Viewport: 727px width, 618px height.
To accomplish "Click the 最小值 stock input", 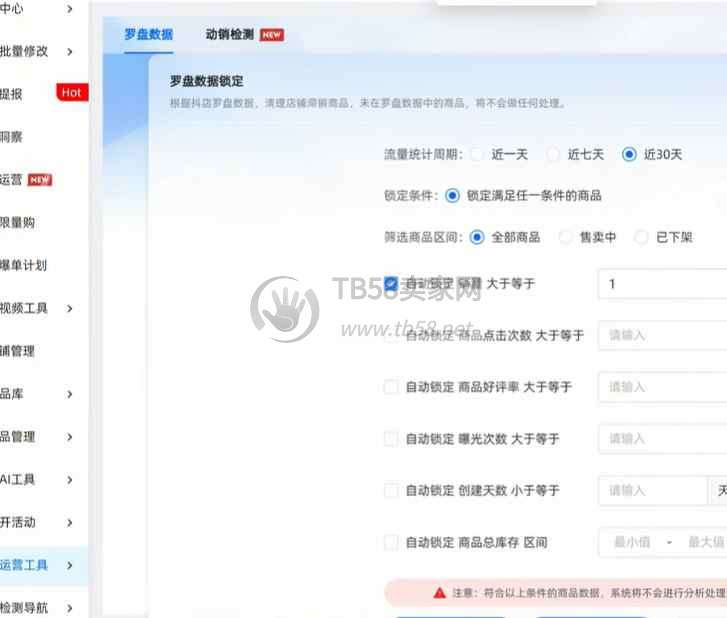I will [x=631, y=542].
